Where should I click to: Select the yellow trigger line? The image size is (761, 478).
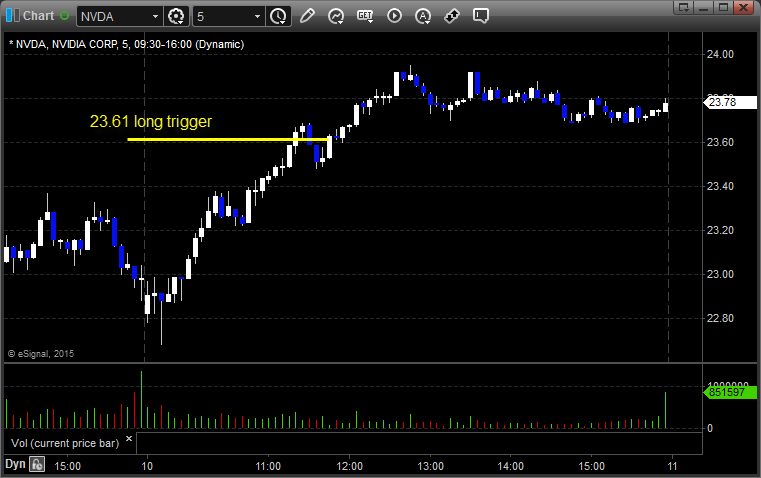point(228,140)
